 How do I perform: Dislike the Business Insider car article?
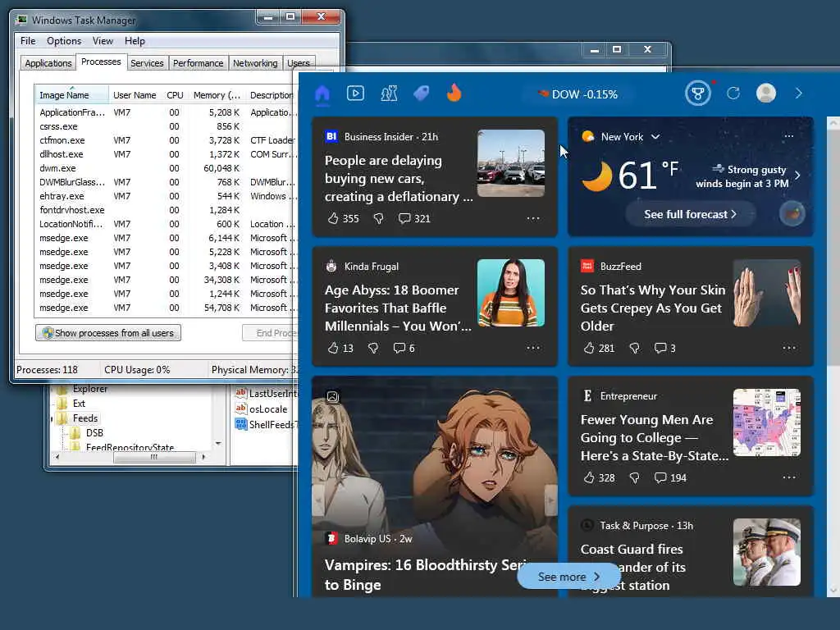378,218
